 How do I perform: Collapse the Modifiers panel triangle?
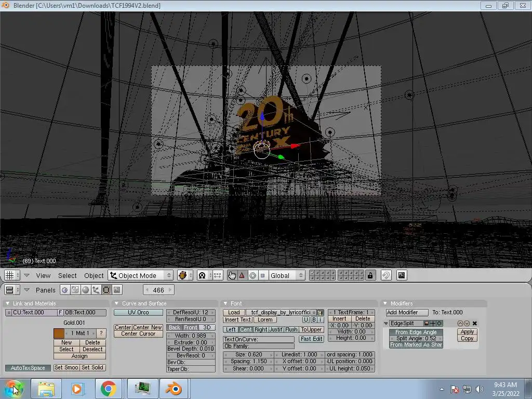[385, 303]
